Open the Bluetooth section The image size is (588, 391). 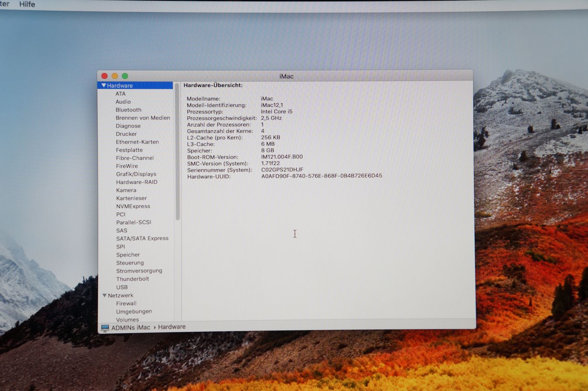[128, 110]
